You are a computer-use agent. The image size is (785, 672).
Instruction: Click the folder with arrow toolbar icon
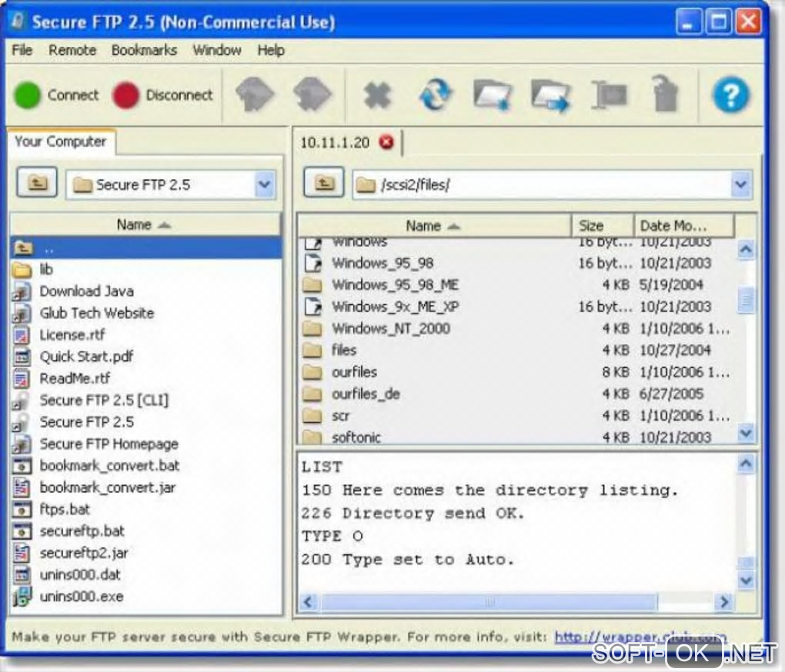[x=550, y=95]
